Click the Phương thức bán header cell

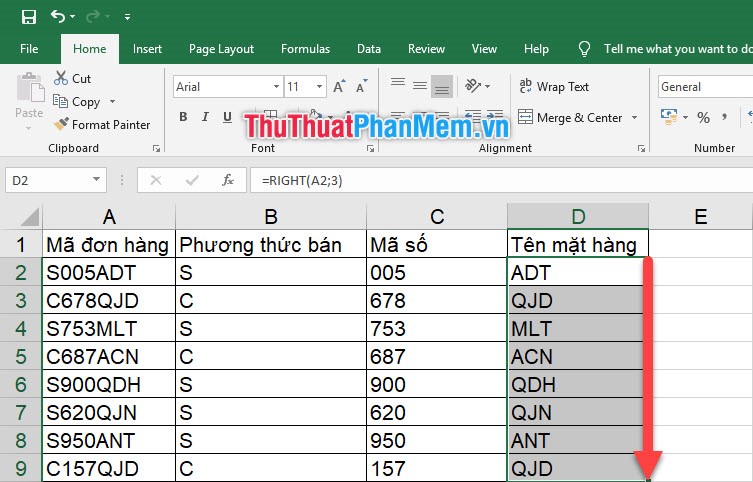point(271,245)
